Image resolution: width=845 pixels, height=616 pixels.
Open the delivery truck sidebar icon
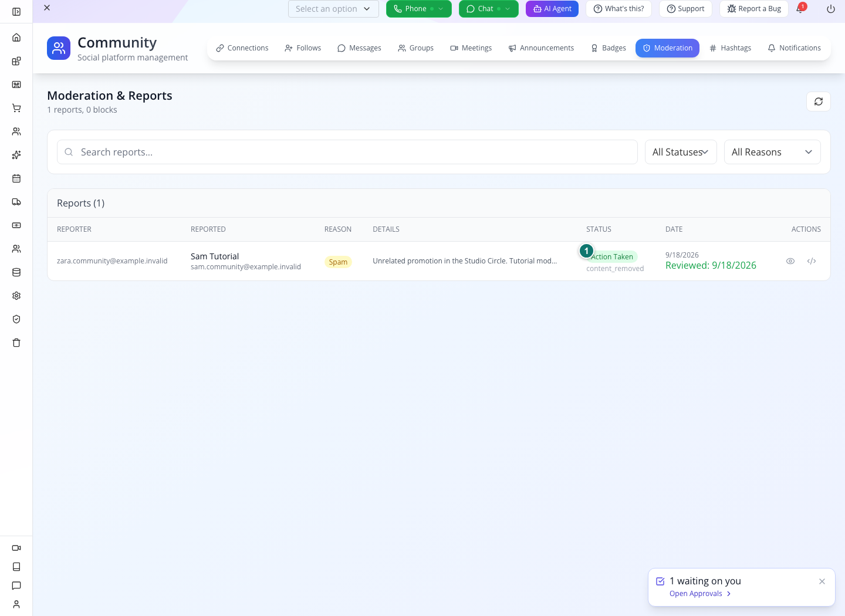pos(16,202)
